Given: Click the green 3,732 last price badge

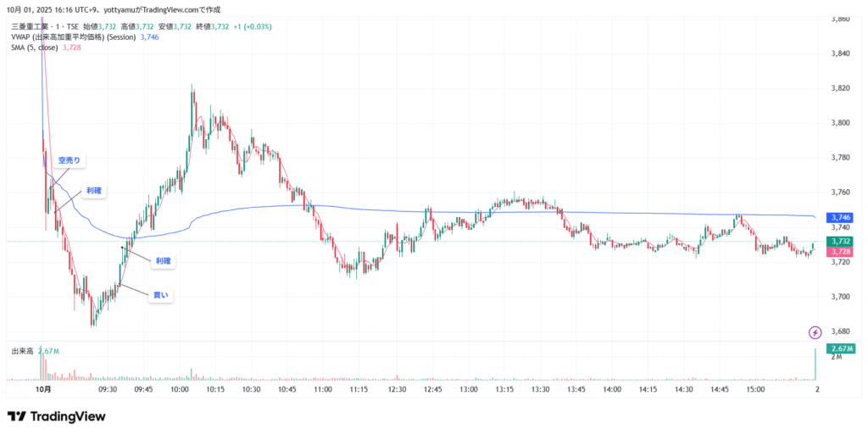Looking at the screenshot, I should point(840,242).
